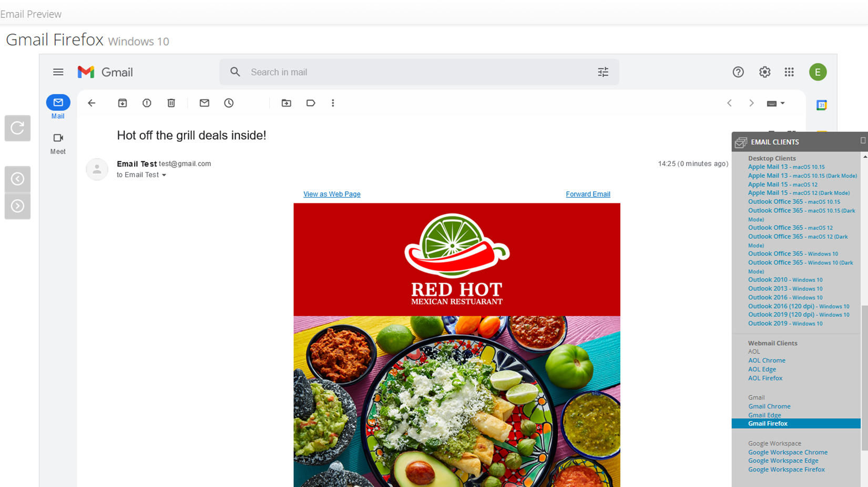This screenshot has height=487, width=868.
Task: Delete the email with trash icon
Action: [171, 103]
